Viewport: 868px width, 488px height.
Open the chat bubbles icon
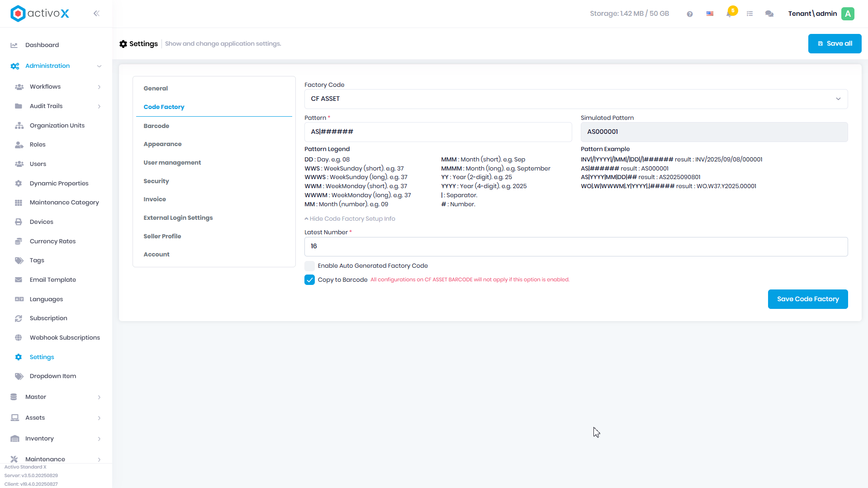click(x=769, y=14)
